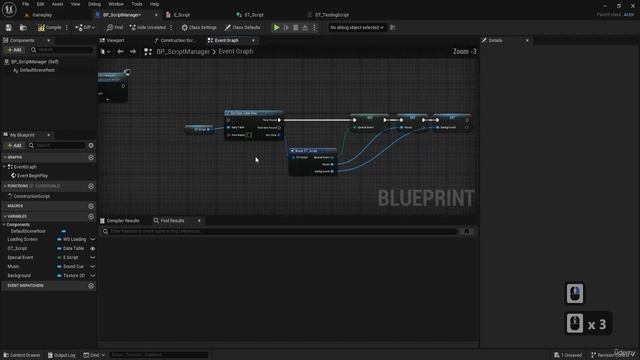Click Music variable Sound Cue type pill

[71, 267]
